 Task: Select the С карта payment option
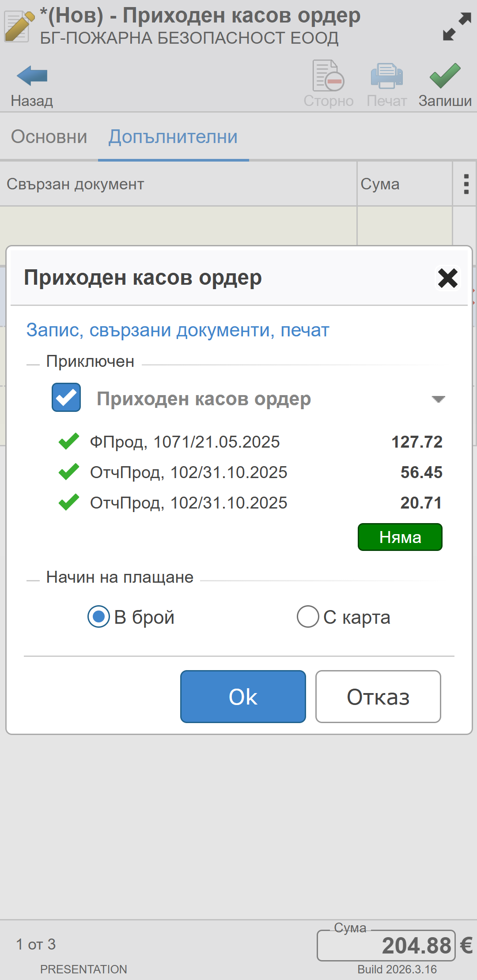click(x=308, y=617)
